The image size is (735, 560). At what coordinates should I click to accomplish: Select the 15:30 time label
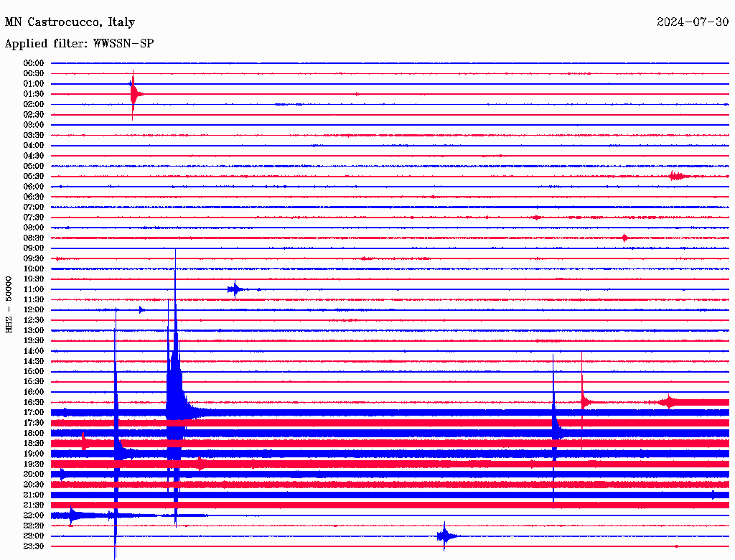click(33, 382)
